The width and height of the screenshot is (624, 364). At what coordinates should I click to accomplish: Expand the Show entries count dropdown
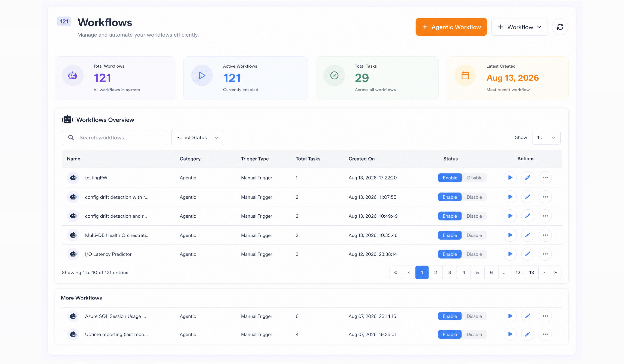coord(546,138)
